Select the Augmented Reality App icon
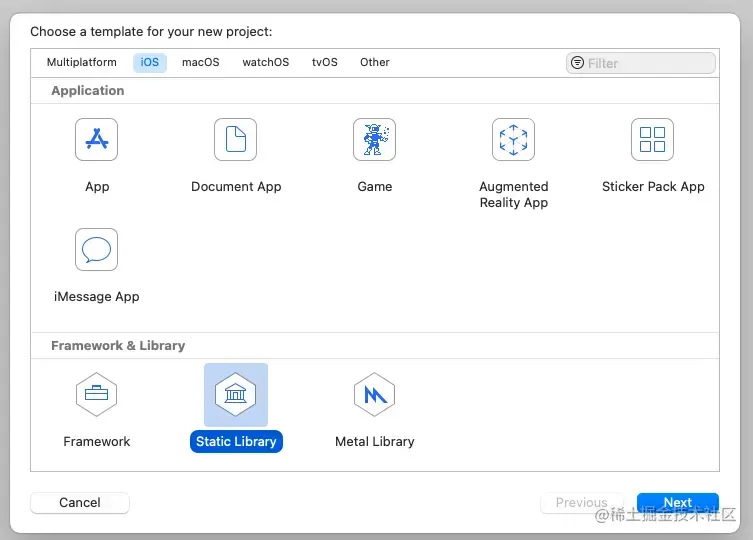 [513, 139]
